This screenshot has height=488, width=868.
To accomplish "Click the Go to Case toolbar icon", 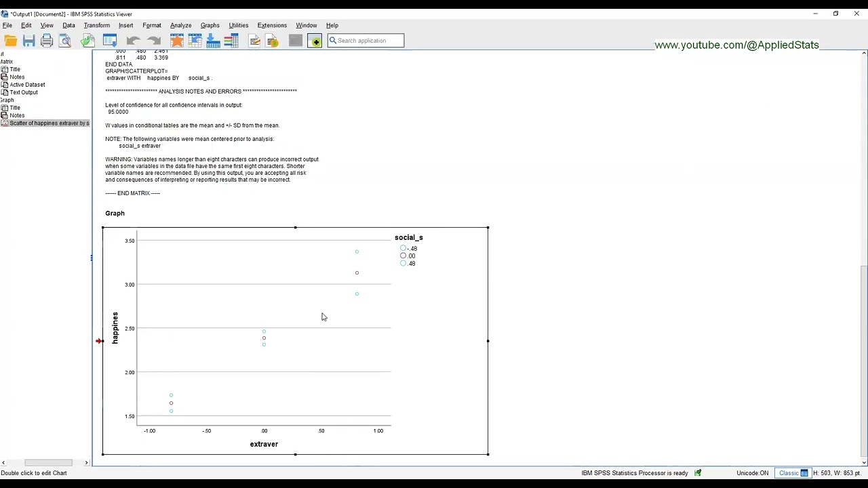I will (195, 41).
